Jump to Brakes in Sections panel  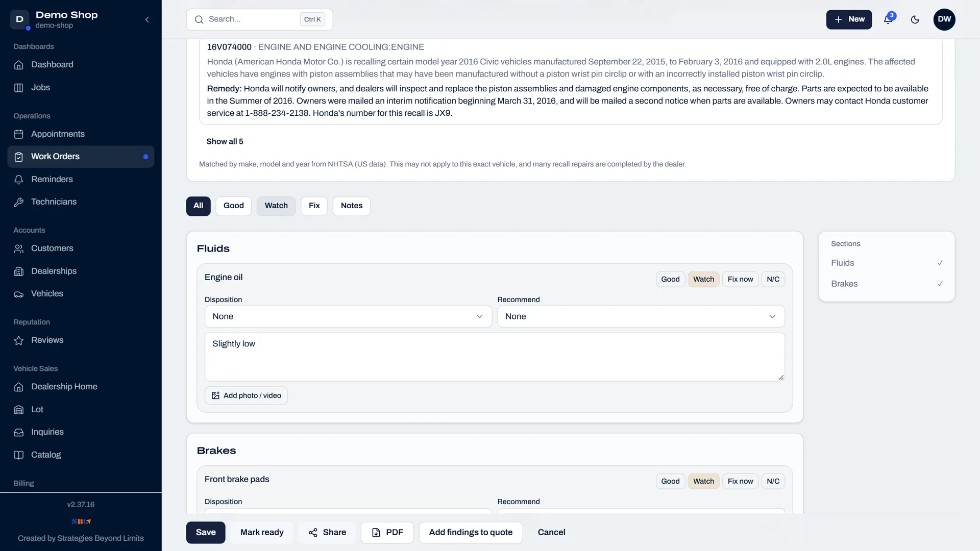tap(887, 284)
